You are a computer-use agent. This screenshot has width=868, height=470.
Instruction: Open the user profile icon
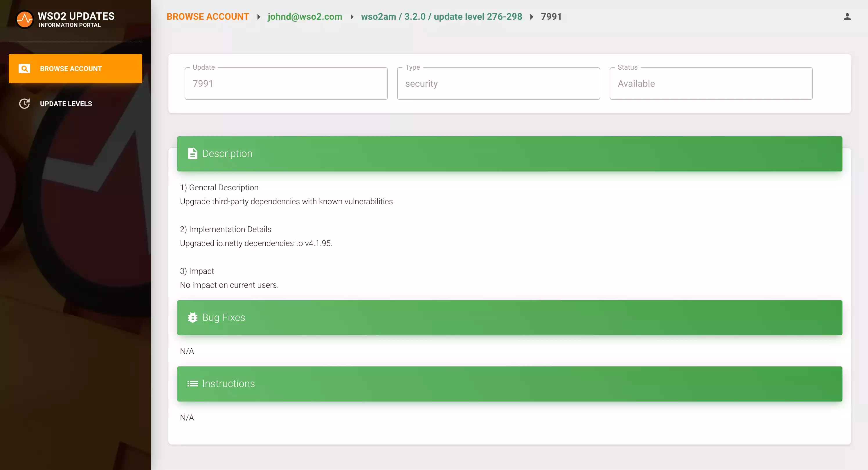[x=847, y=17]
